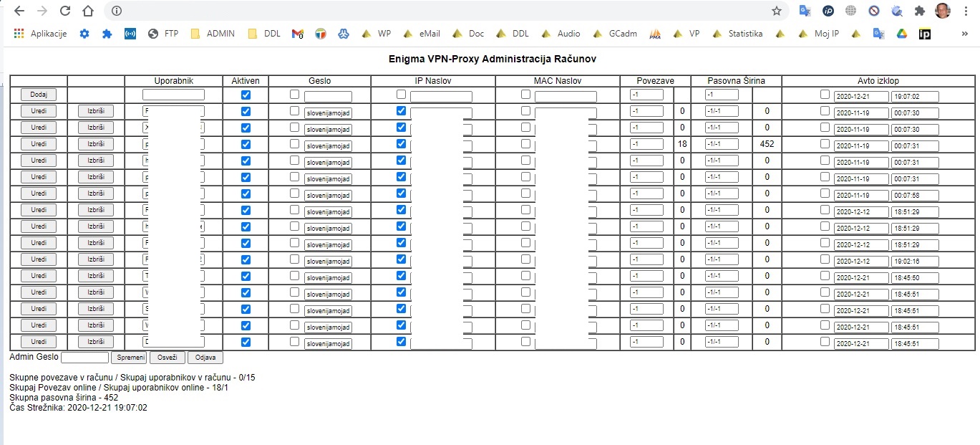Viewport: 980px width, 445px height.
Task: Open the Statistika bookmark
Action: click(738, 34)
